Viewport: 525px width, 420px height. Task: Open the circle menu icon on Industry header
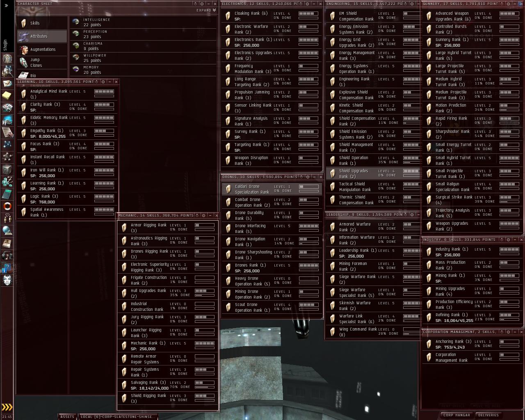[508, 240]
